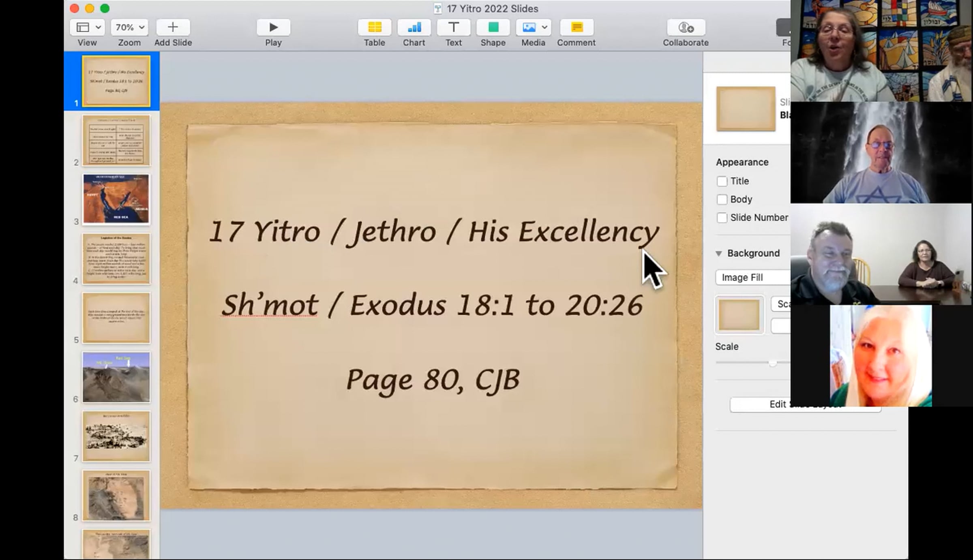Screen dimensions: 973x560
Task: Click the green Shape icon
Action: [x=493, y=27]
